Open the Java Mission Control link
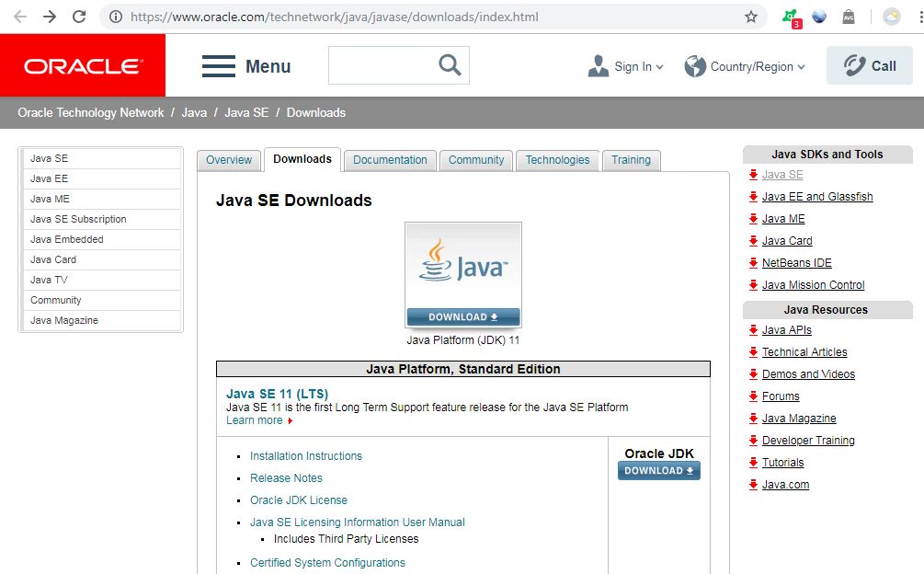Viewport: 924px width, 574px height. click(x=814, y=285)
